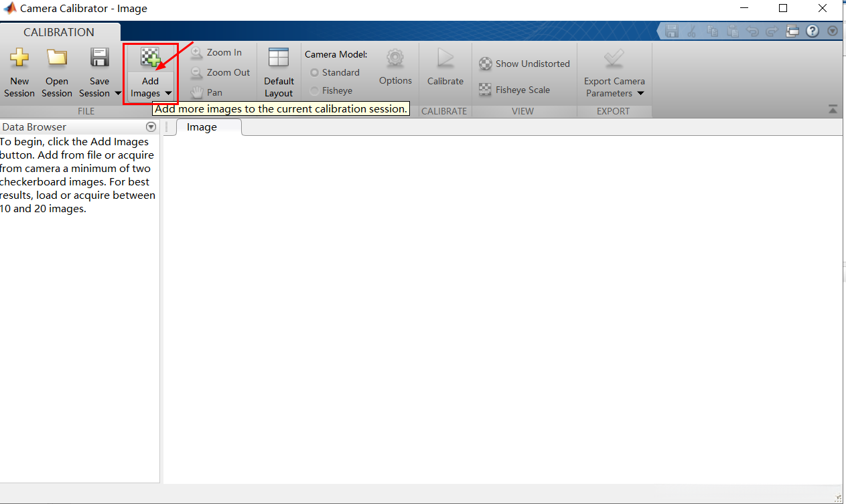Screen dimensions: 846x504
Task: Open the Data Browser panel actions menu
Action: coord(151,127)
